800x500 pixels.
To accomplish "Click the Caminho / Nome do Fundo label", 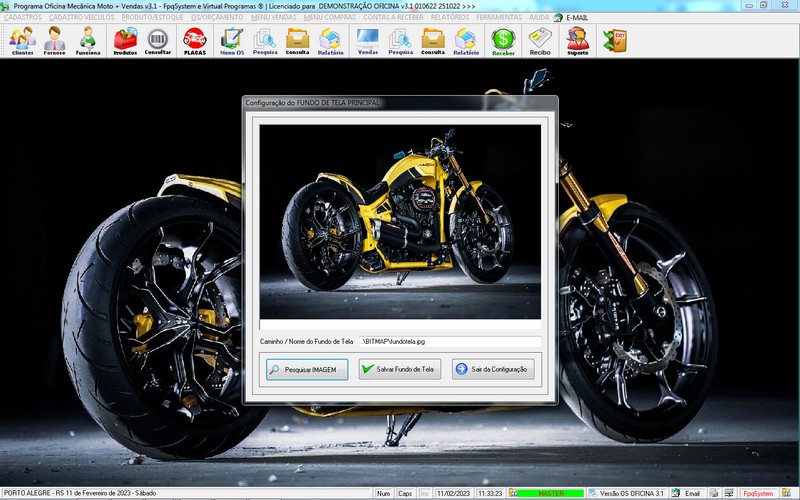I will (x=306, y=341).
